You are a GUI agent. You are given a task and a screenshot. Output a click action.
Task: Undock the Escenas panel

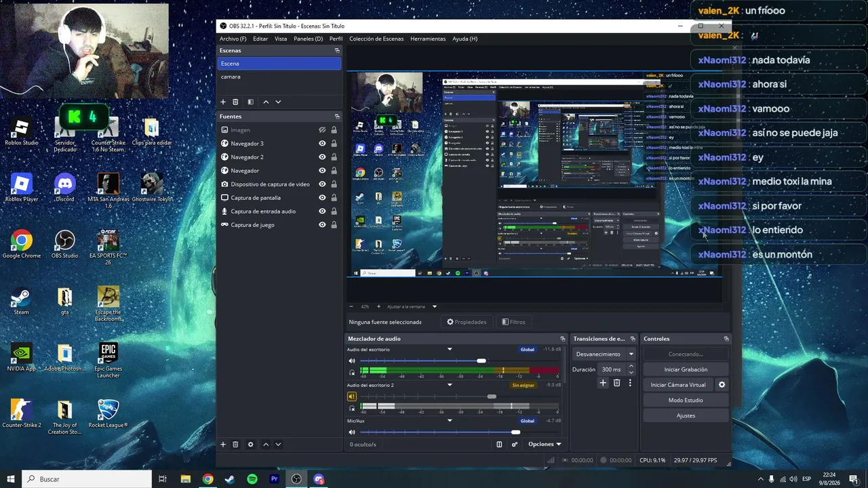pos(337,51)
